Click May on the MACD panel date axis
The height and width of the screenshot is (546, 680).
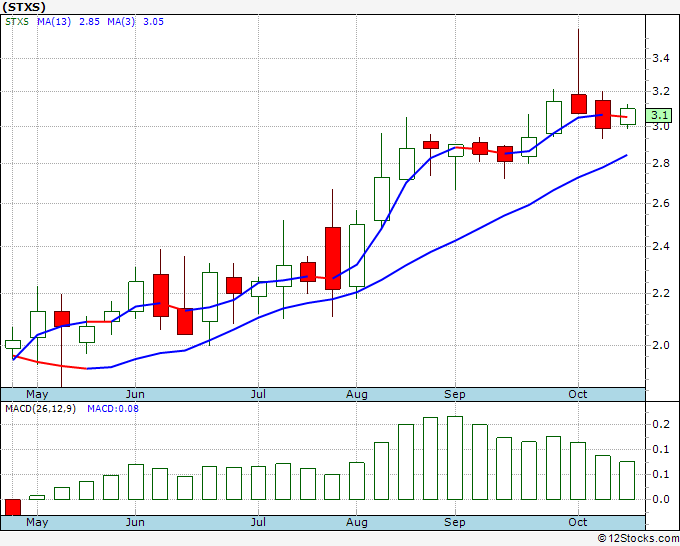click(x=37, y=522)
